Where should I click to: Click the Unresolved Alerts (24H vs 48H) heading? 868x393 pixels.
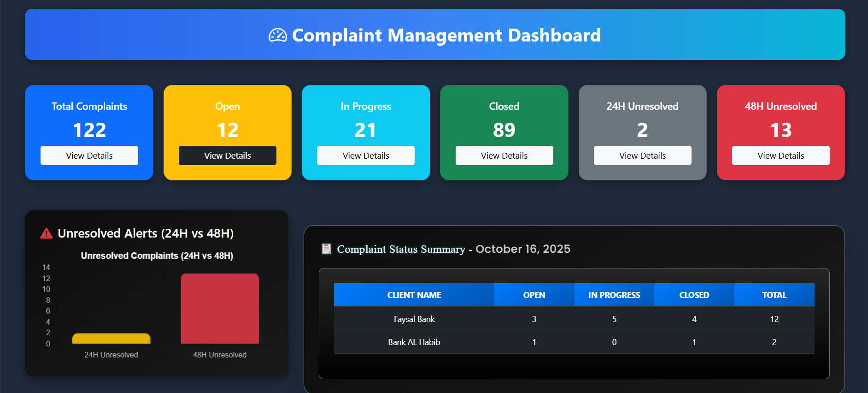pyautogui.click(x=146, y=233)
